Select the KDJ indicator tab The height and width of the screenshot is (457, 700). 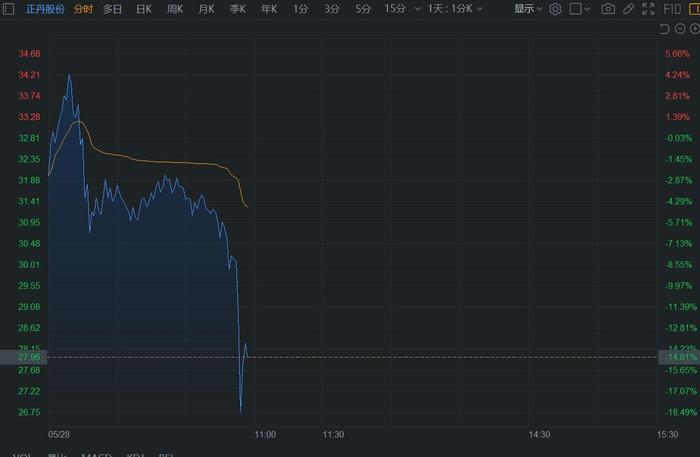click(135, 455)
